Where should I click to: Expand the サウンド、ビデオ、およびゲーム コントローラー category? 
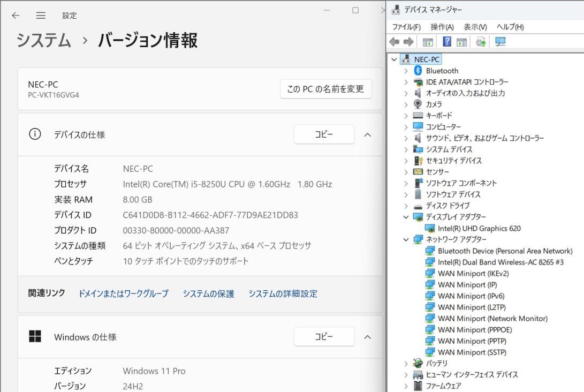click(x=406, y=138)
